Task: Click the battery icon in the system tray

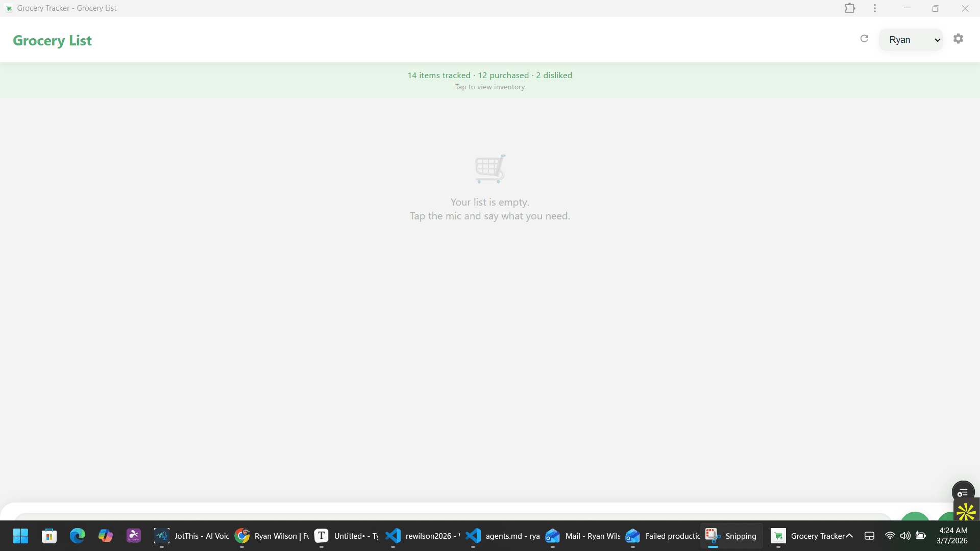Action: click(921, 536)
